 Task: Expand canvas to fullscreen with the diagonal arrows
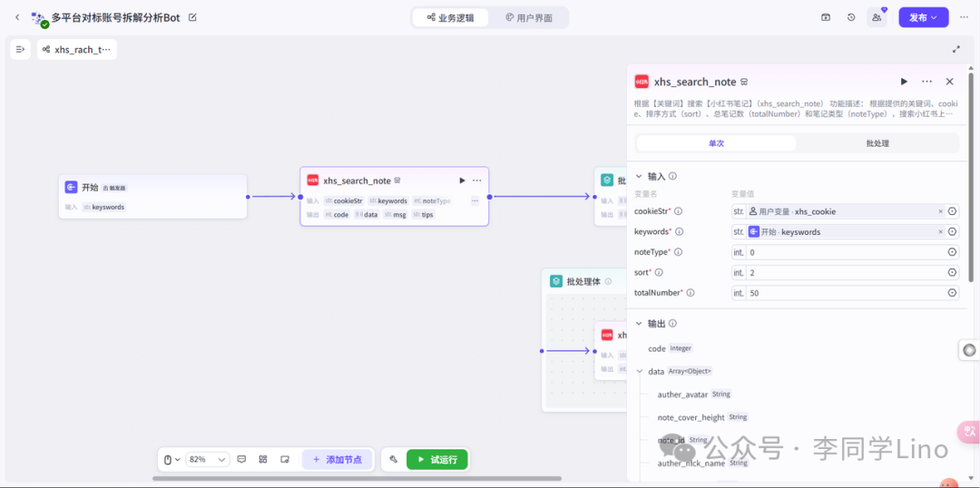click(955, 49)
